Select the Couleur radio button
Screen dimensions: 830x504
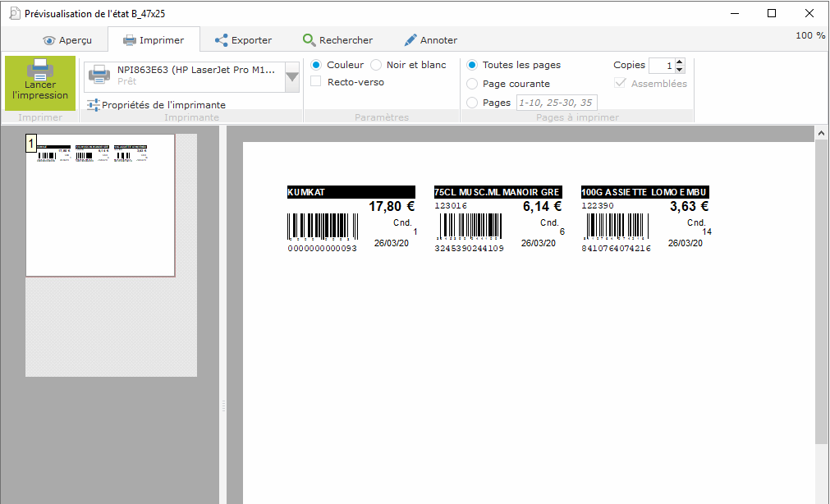316,65
